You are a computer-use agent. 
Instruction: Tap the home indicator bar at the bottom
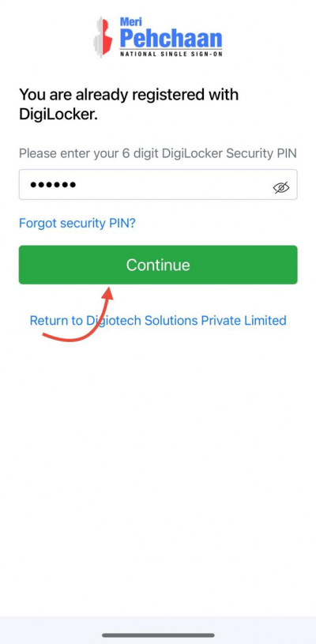[158, 635]
